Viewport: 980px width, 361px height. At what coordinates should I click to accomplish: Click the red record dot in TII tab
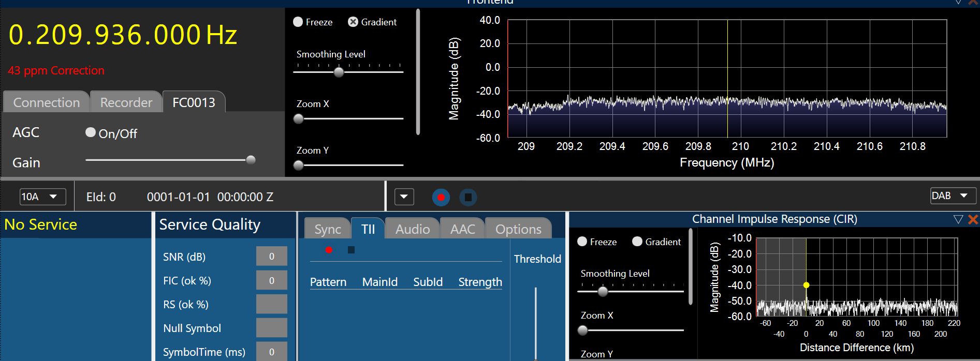click(329, 250)
